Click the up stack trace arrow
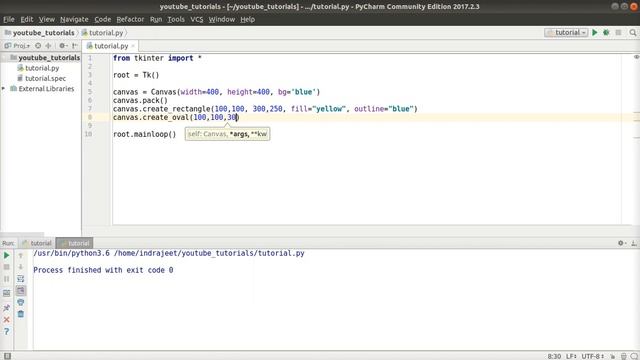The height and width of the screenshot is (360, 640). [x=20, y=256]
